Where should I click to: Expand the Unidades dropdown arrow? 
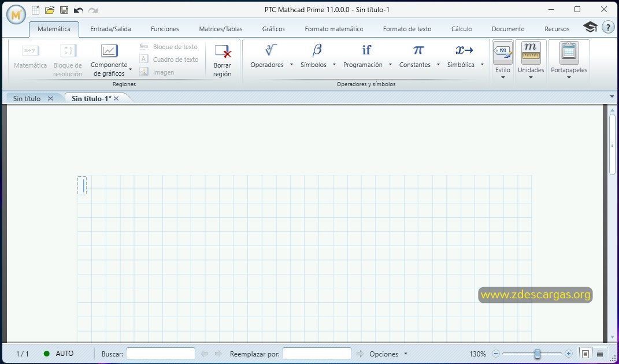[531, 77]
